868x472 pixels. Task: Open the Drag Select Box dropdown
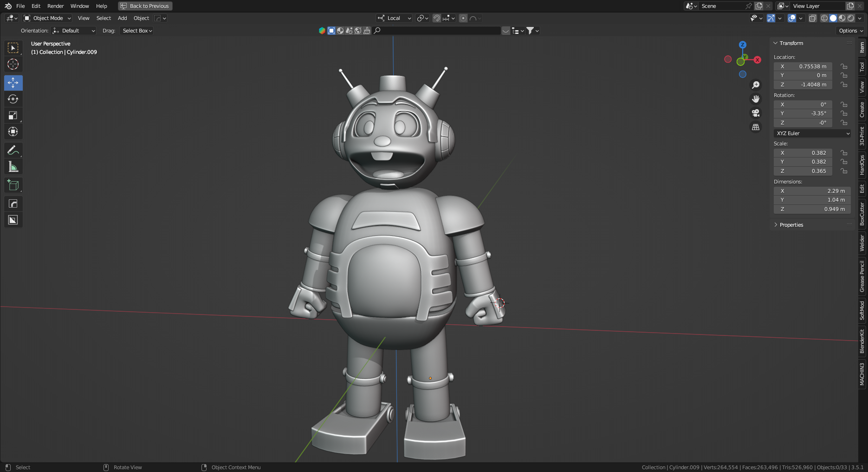tap(137, 31)
